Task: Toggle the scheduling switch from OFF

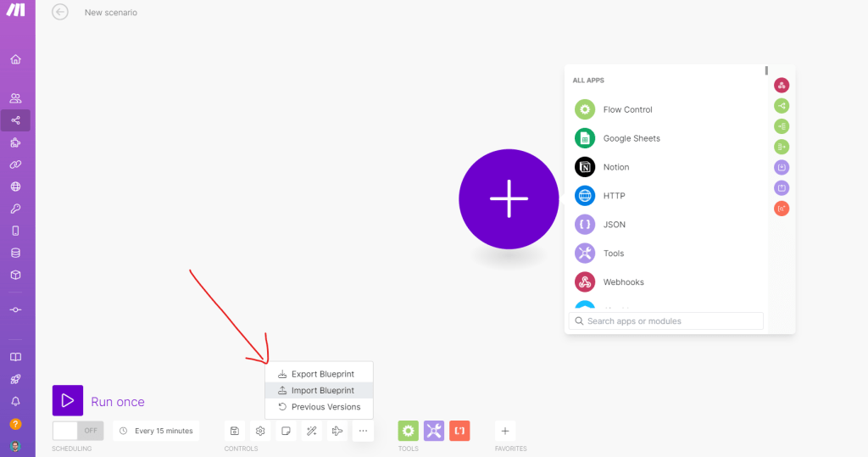Action: [x=77, y=431]
